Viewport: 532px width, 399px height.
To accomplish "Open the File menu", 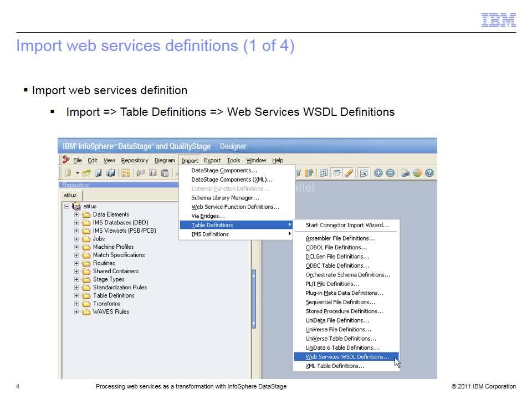I will (78, 160).
